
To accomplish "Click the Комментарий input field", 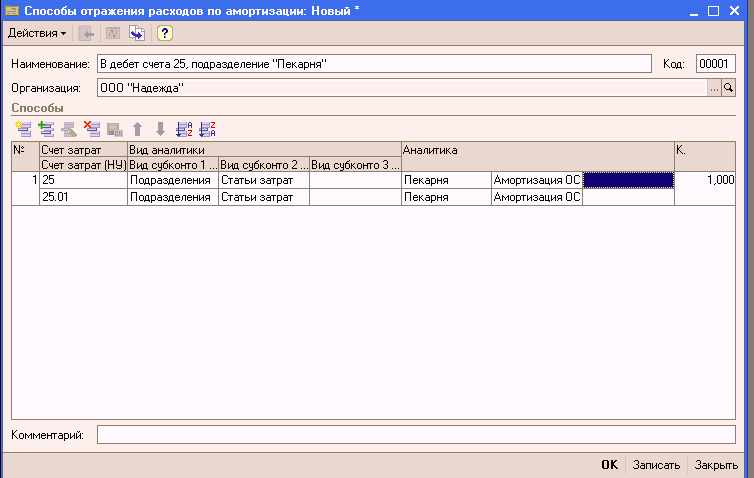I will click(415, 435).
